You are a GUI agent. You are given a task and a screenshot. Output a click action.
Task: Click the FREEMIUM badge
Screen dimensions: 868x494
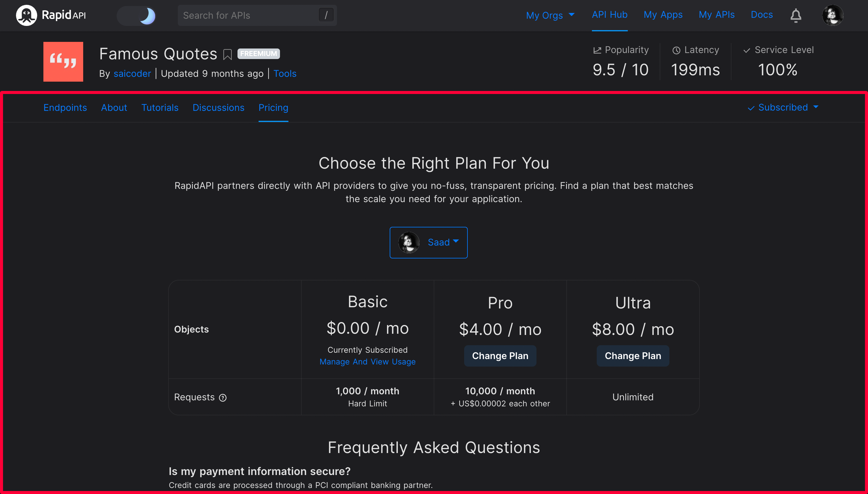[x=258, y=54]
